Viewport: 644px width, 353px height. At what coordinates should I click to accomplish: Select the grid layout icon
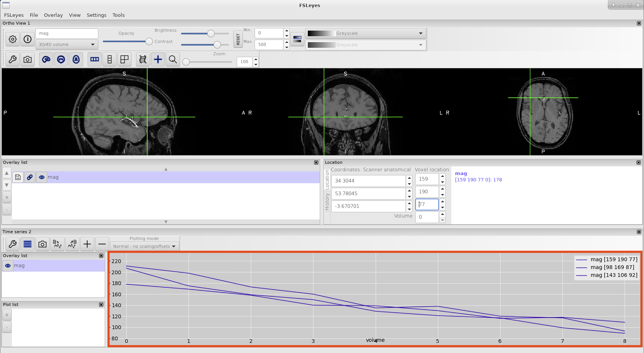click(x=124, y=59)
